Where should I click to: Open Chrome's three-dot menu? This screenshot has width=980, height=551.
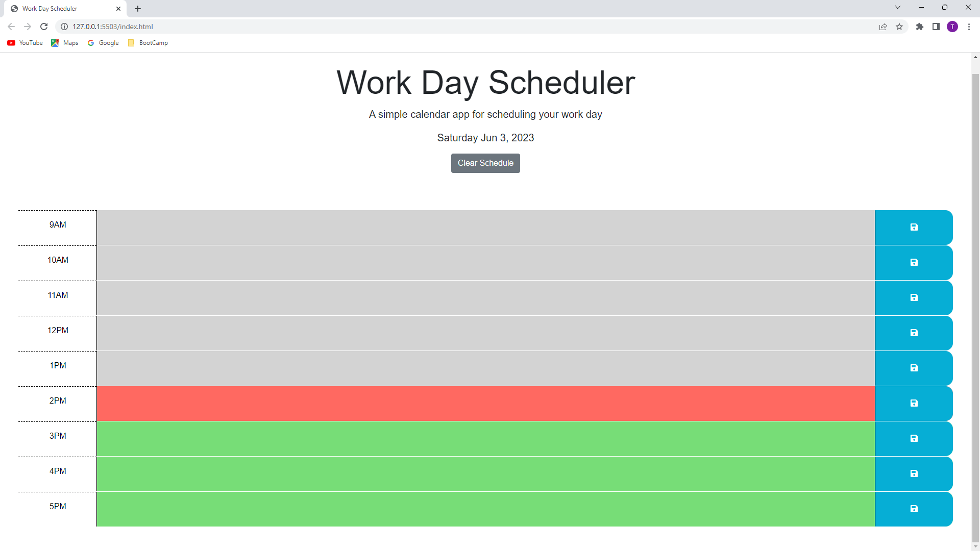pos(969,27)
